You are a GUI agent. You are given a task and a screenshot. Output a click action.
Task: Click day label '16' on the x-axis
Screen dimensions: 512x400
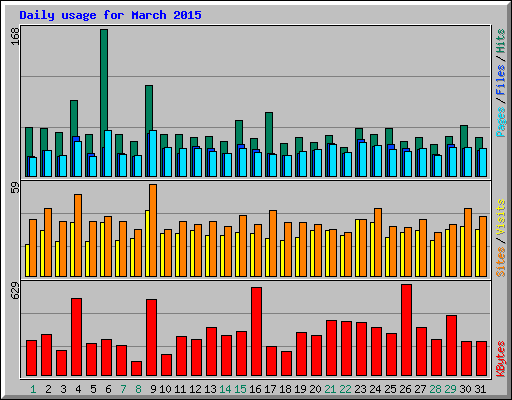click(255, 389)
